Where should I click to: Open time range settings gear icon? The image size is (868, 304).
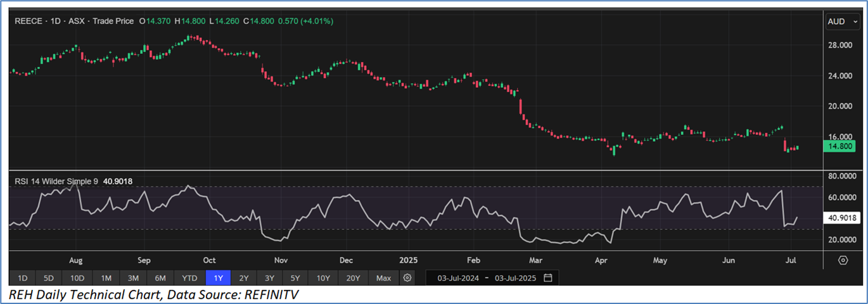407,278
